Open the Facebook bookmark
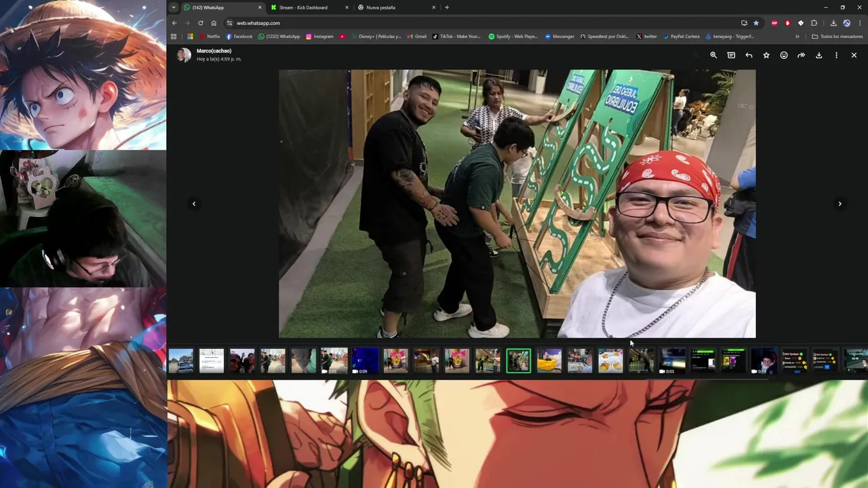The image size is (868, 488). pos(239,37)
